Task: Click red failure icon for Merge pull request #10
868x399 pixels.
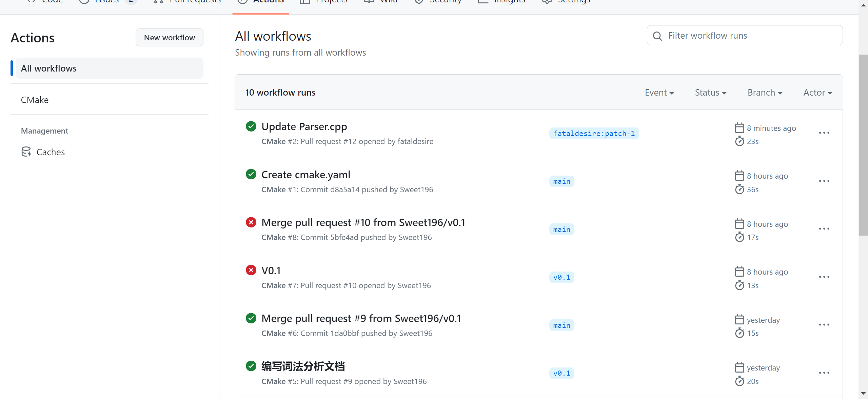Action: tap(251, 222)
